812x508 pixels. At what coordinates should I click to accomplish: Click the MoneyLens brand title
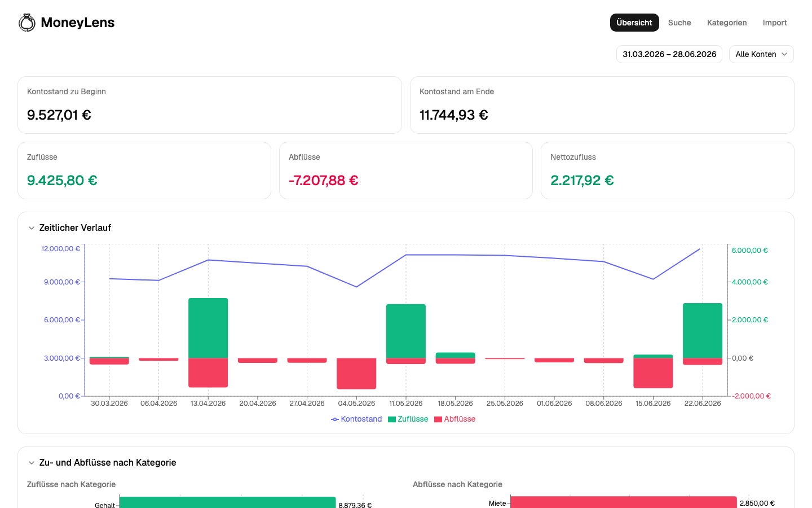pyautogui.click(x=78, y=23)
